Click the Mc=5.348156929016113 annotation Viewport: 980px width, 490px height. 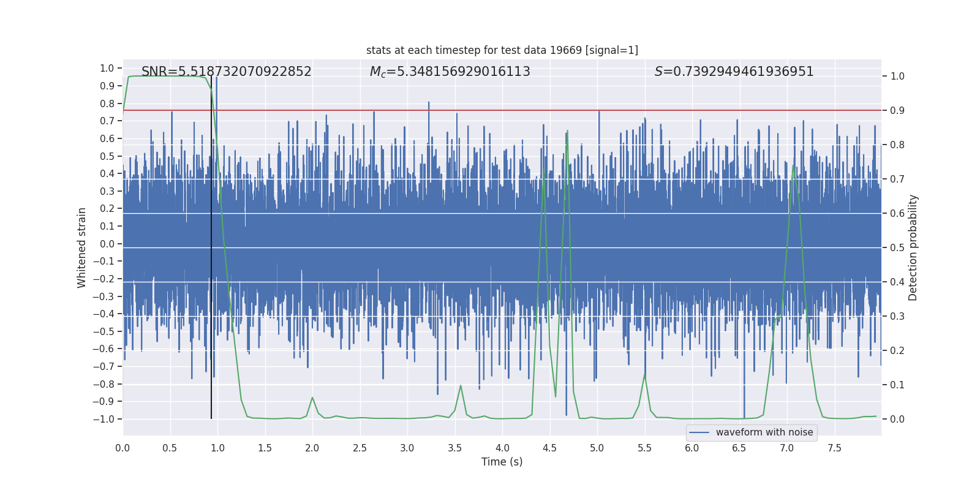tap(450, 72)
